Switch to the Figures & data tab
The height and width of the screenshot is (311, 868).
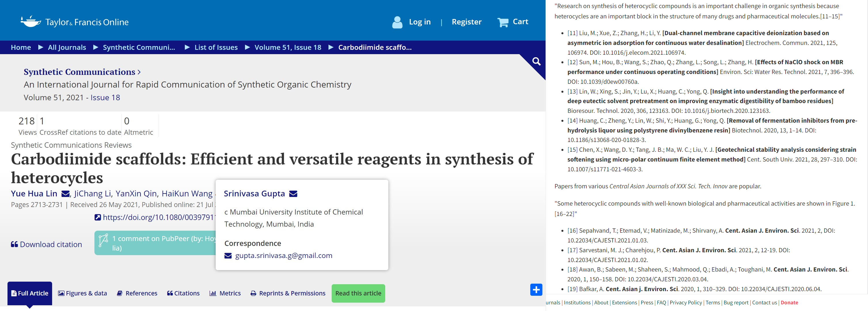82,293
